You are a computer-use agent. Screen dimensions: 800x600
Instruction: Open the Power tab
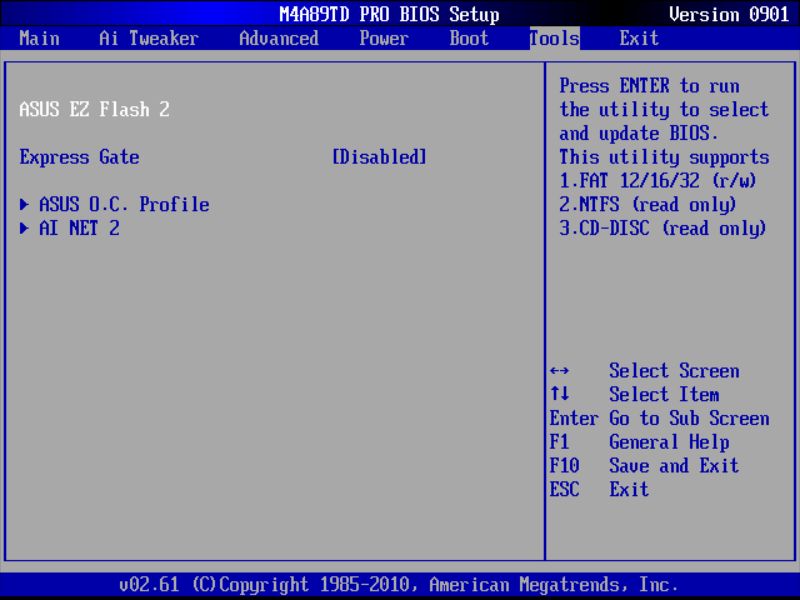pos(384,38)
